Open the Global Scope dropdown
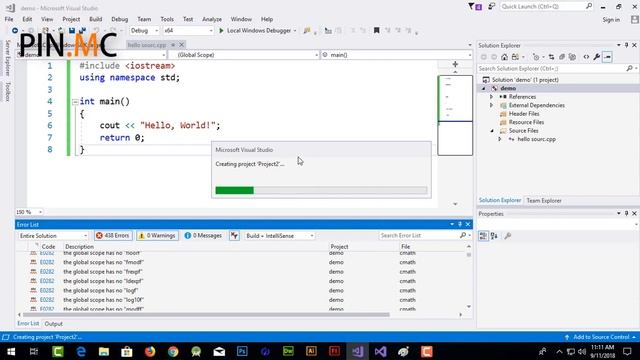Screen dimensions: 640x360 click(x=244, y=55)
